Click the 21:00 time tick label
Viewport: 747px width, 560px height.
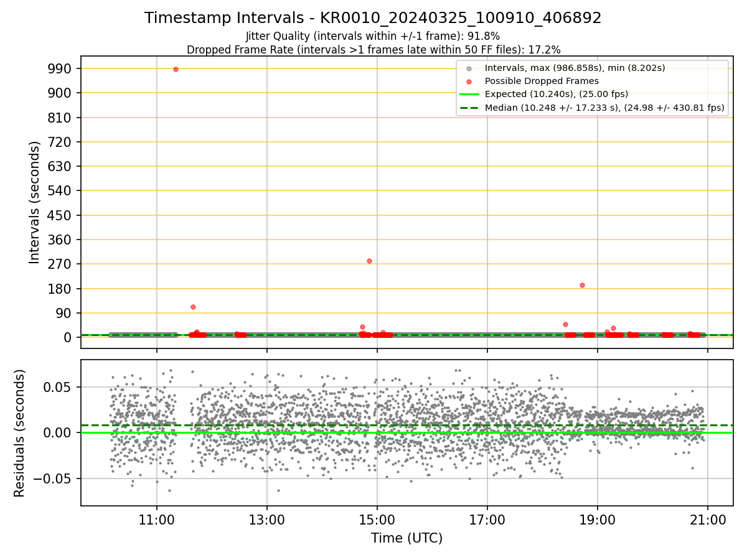click(707, 521)
